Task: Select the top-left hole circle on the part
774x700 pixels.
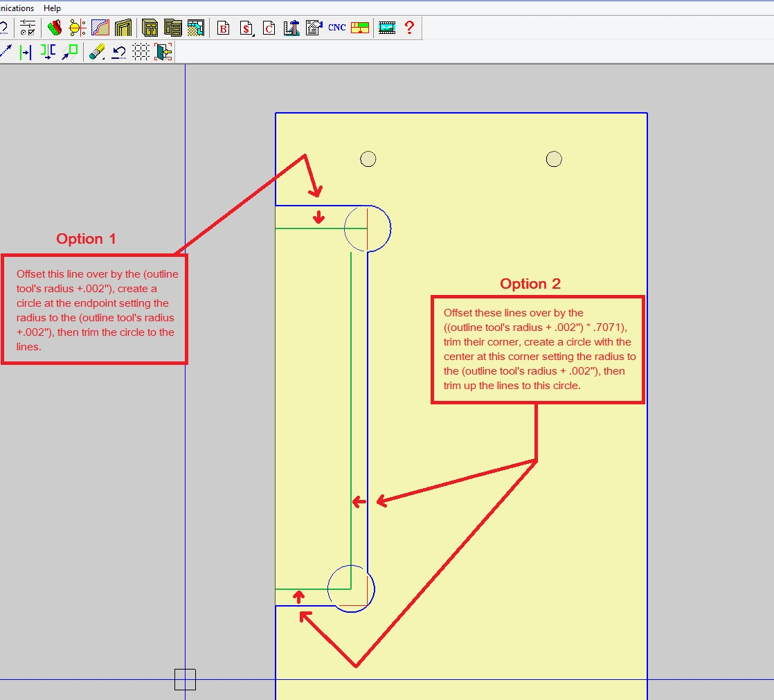Action: [368, 159]
